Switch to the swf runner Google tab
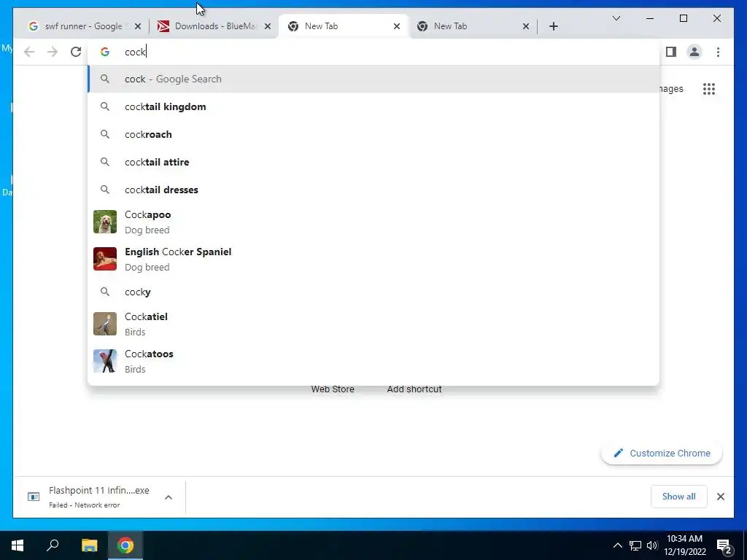The image size is (747, 560). point(81,26)
